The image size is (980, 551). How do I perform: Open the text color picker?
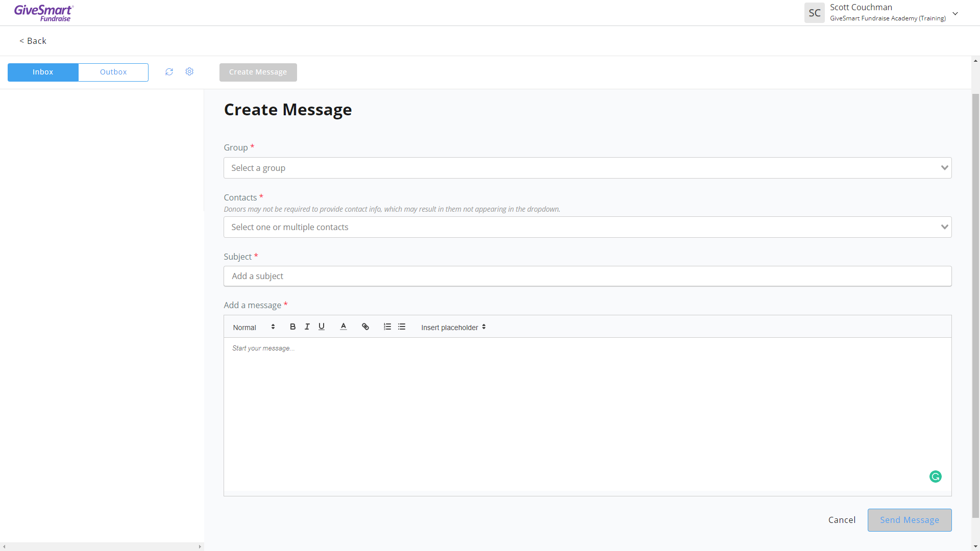(x=344, y=327)
